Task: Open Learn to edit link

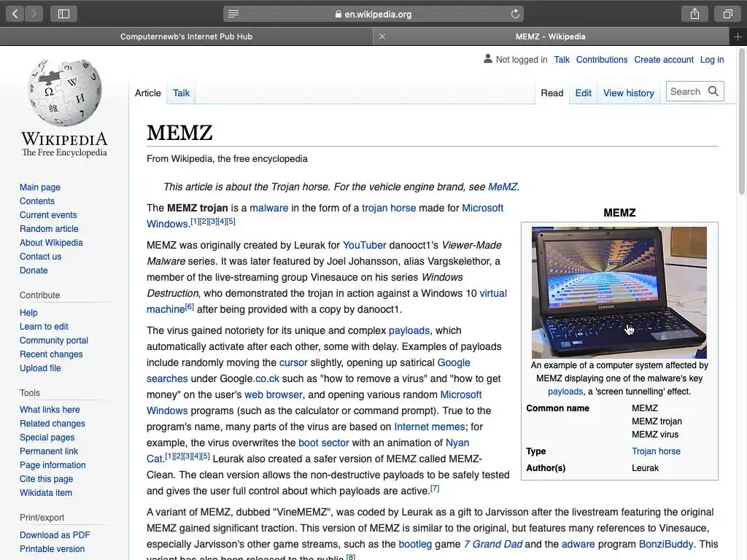Action: point(44,326)
